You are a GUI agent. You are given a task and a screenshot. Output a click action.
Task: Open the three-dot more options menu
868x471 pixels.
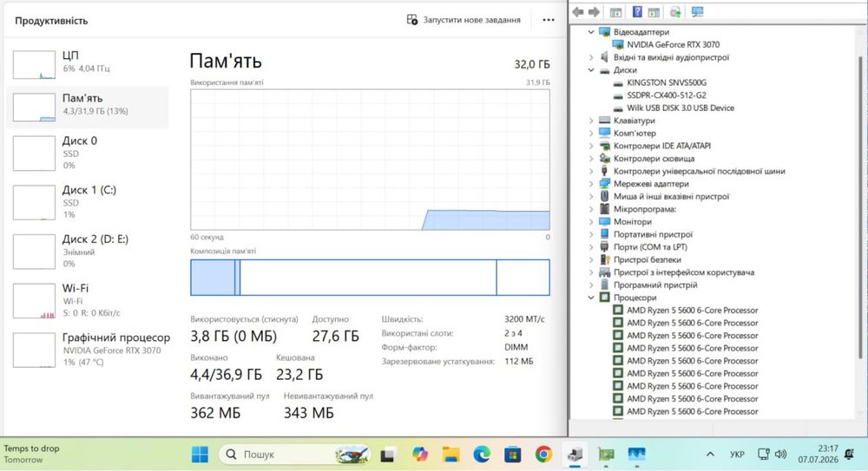[x=548, y=20]
